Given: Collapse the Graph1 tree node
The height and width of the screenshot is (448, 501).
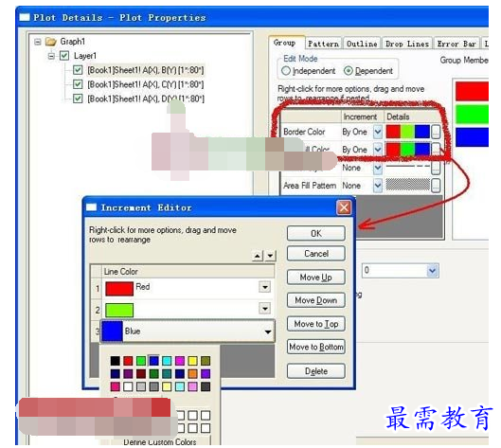Looking at the screenshot, I should (38, 42).
